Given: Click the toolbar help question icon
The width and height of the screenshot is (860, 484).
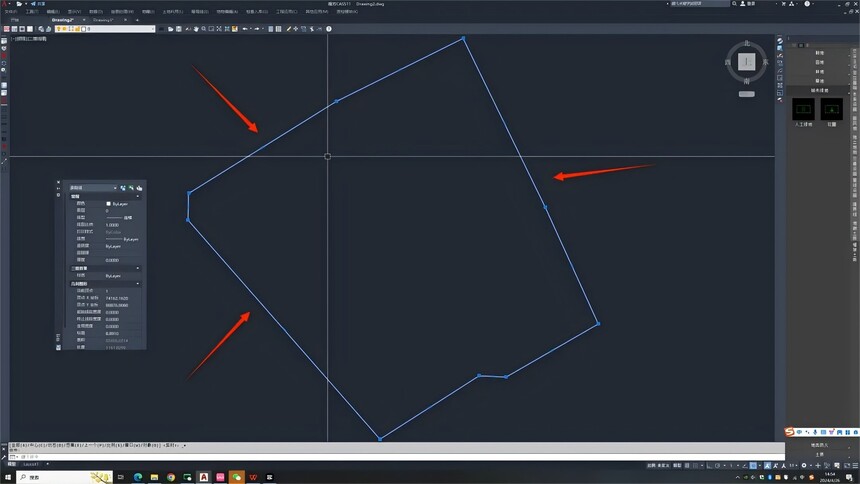Looking at the screenshot, I should coord(329,29).
